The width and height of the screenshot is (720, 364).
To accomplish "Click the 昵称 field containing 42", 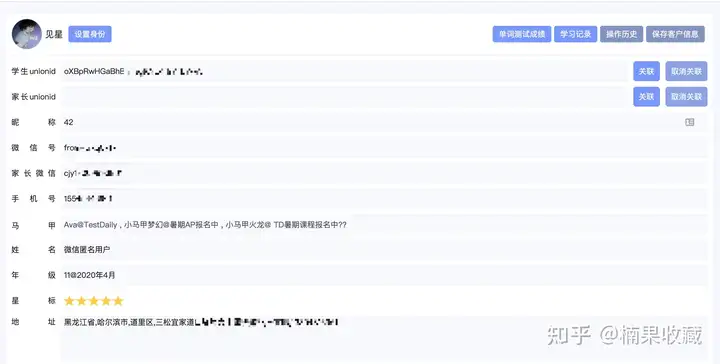I will click(384, 122).
